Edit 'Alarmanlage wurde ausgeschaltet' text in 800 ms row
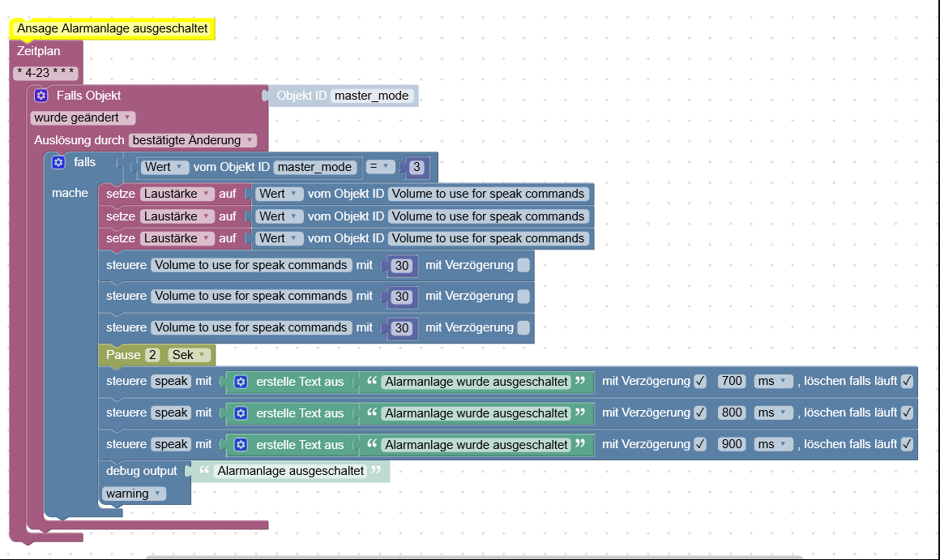This screenshot has height=560, width=940. point(476,413)
